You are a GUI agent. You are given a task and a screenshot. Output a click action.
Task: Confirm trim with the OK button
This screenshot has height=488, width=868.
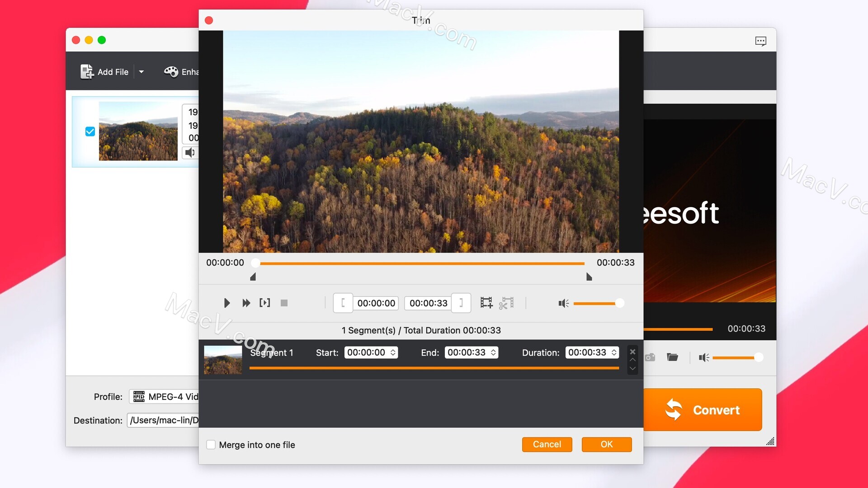(607, 444)
